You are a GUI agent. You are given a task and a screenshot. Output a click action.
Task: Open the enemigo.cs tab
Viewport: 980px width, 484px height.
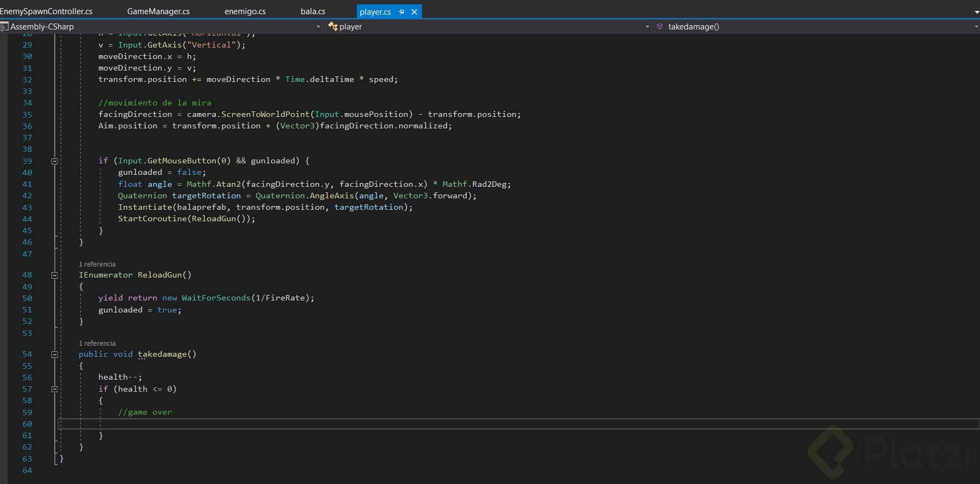(245, 11)
